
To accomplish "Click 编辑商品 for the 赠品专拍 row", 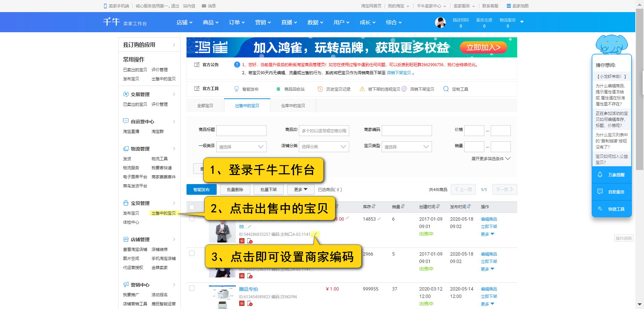I will [x=489, y=289].
